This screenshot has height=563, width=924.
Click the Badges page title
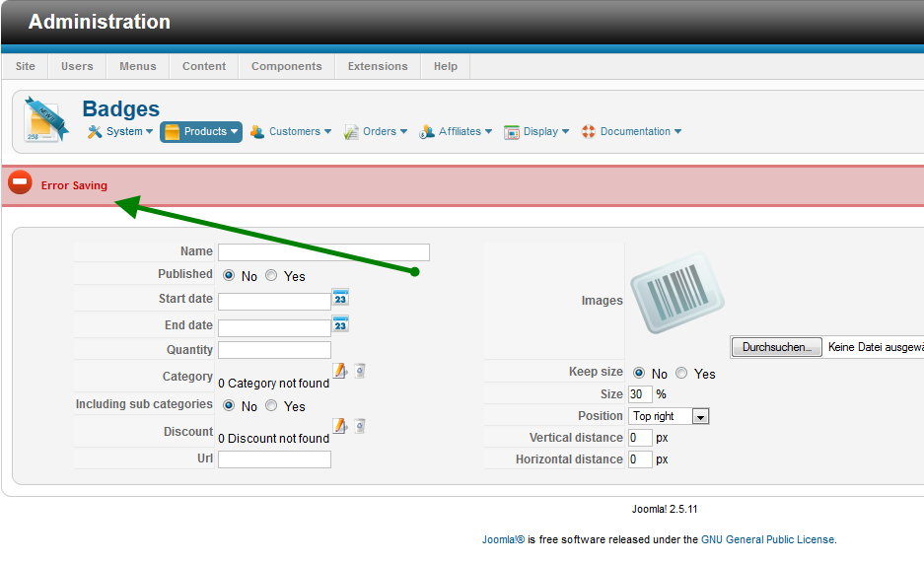point(121,108)
